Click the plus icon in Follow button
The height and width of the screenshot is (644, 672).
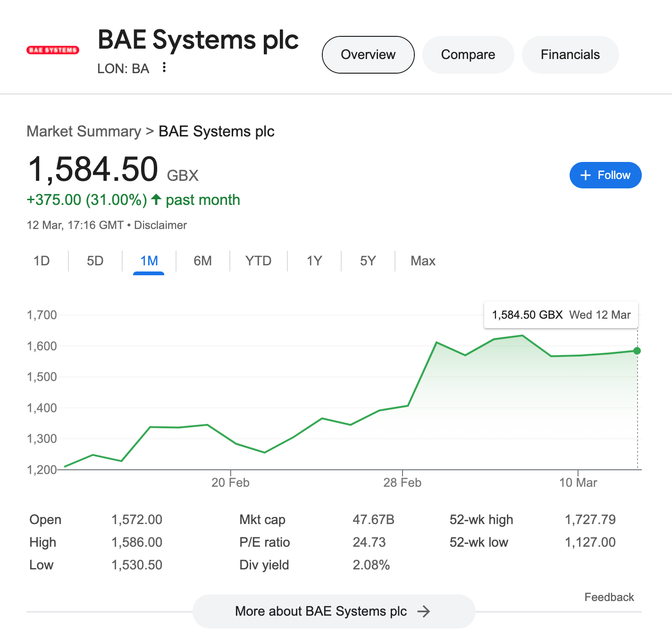585,175
